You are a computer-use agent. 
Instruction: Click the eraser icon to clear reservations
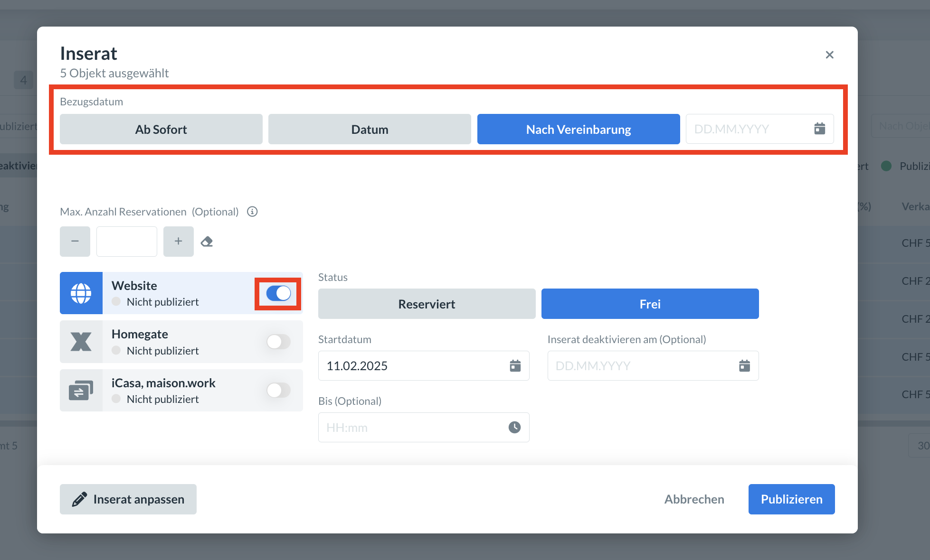(207, 242)
